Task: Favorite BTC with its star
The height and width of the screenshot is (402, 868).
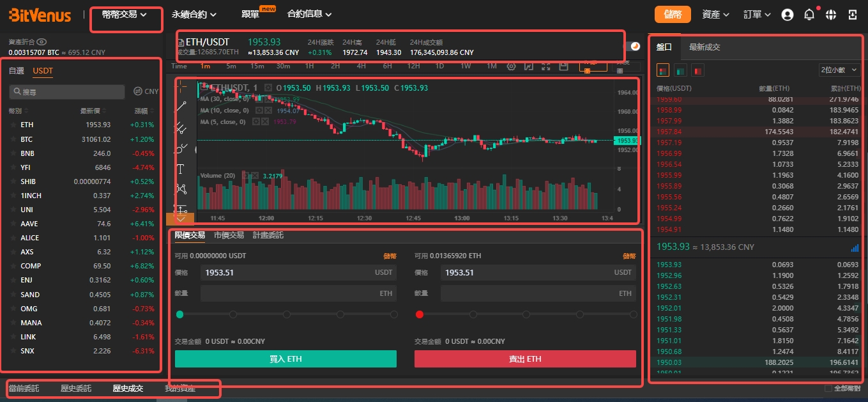Action: 13,139
